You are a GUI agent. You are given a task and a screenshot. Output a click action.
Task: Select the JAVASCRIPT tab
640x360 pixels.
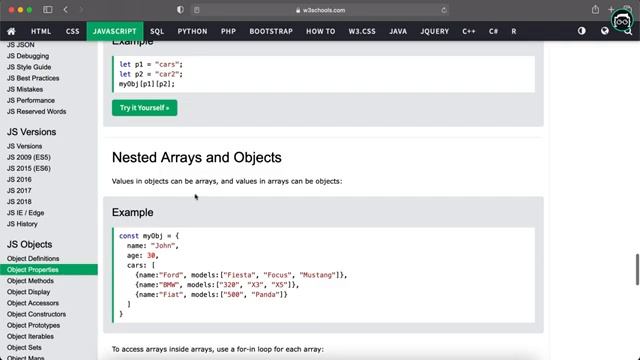click(x=115, y=31)
